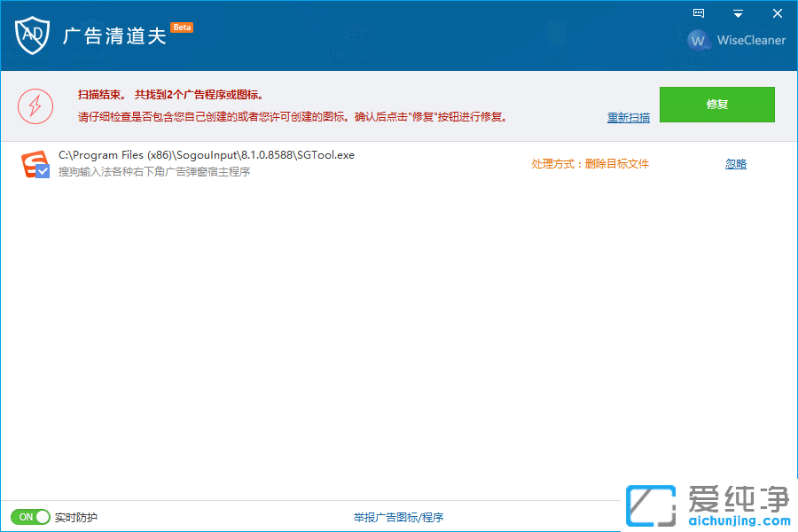Uncheck the Sogou SGTool.exe item checkbox
Screen dimensions: 798x532
click(x=43, y=171)
